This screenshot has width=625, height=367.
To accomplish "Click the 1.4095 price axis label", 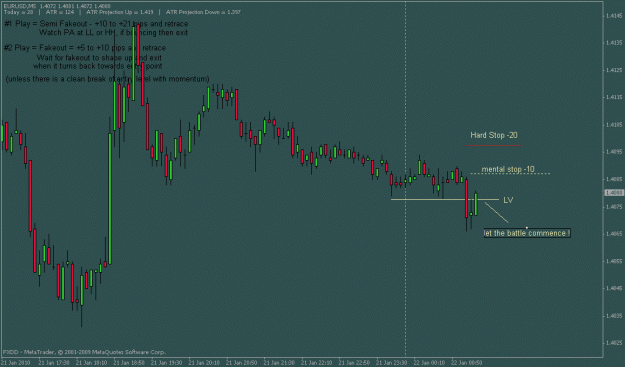I will [x=614, y=152].
